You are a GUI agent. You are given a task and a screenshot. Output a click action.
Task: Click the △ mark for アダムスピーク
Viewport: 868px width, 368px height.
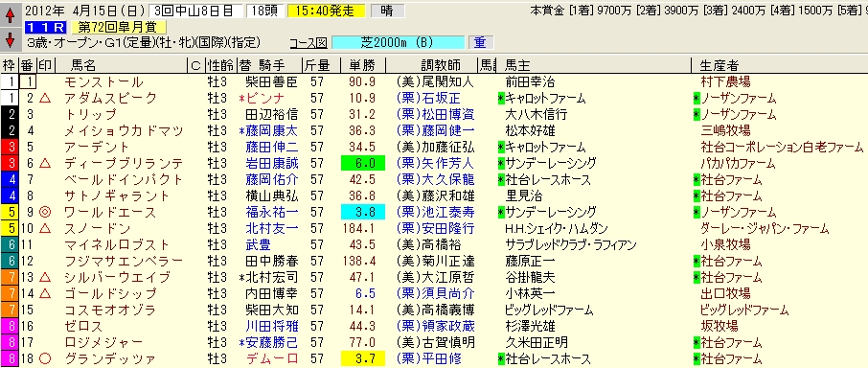(x=45, y=99)
